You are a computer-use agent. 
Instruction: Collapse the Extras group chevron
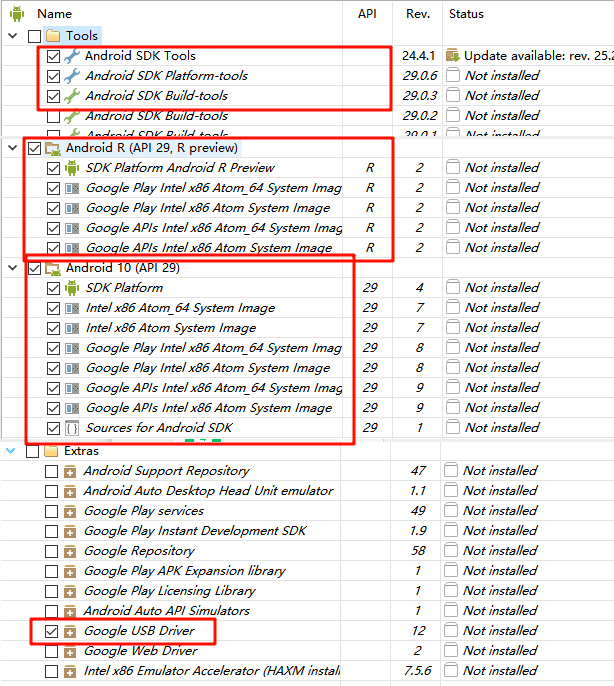tap(11, 450)
